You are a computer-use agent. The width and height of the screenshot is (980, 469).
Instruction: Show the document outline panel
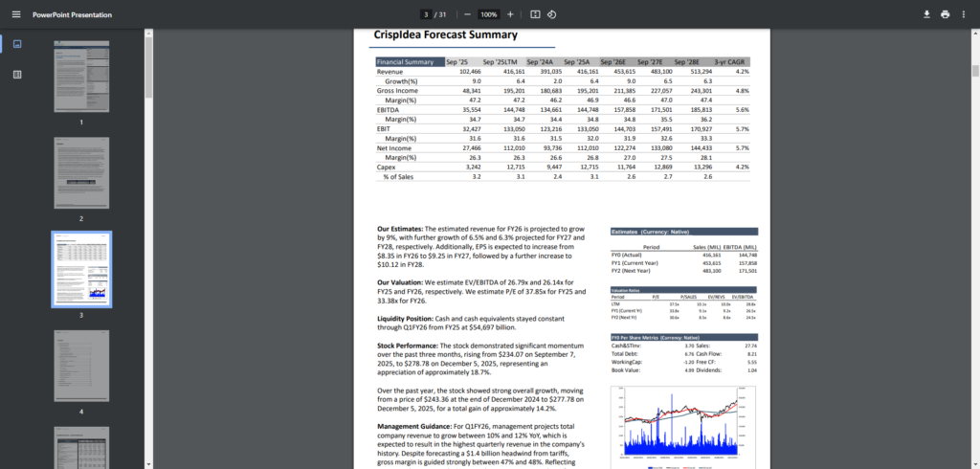click(16, 74)
